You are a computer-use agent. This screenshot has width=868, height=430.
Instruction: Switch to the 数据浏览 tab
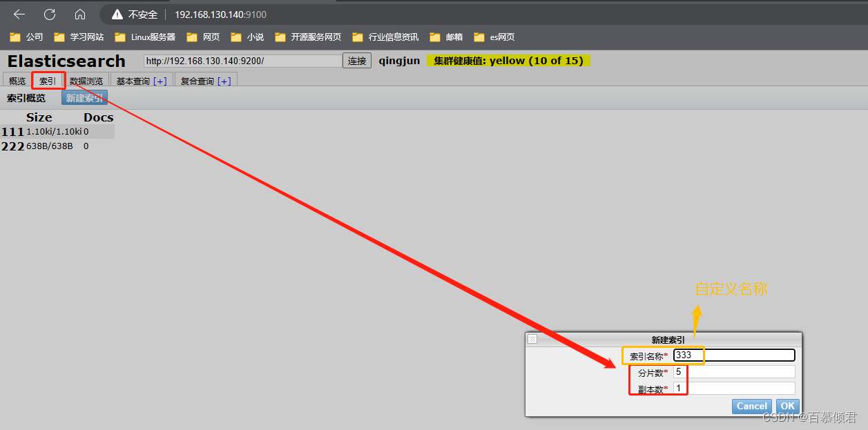[x=86, y=81]
